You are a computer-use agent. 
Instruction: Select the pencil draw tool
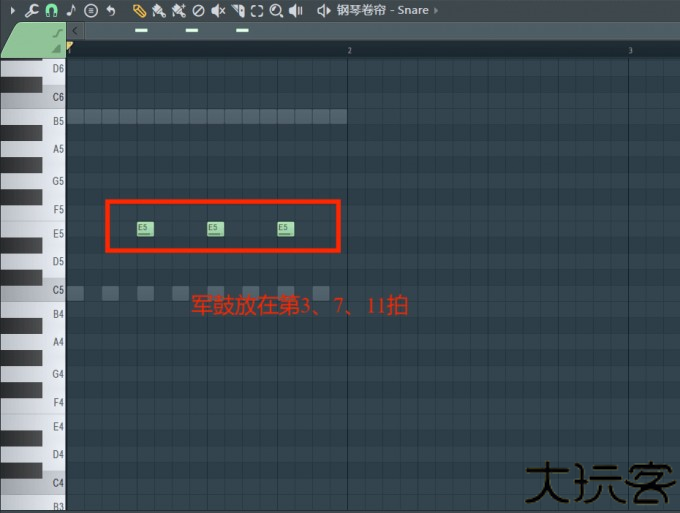point(139,10)
